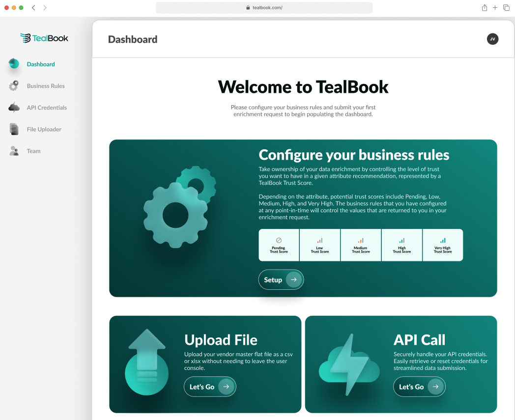Go forward with the browser forward arrow
The image size is (515, 420).
click(x=45, y=7)
